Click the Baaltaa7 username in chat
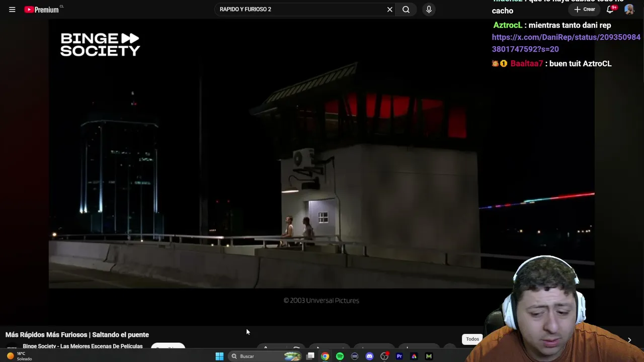The width and height of the screenshot is (644, 362). [527, 64]
